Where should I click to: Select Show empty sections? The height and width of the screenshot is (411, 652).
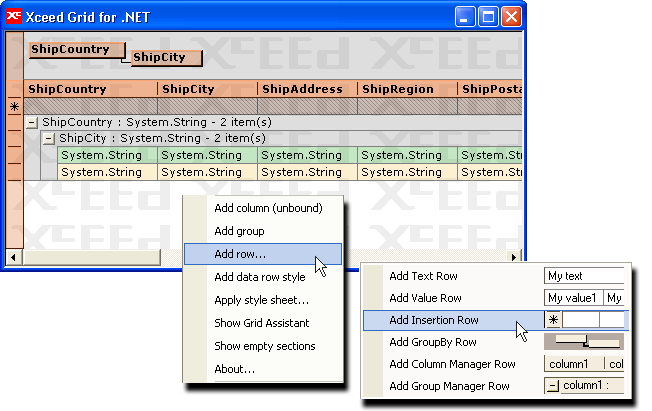click(263, 346)
